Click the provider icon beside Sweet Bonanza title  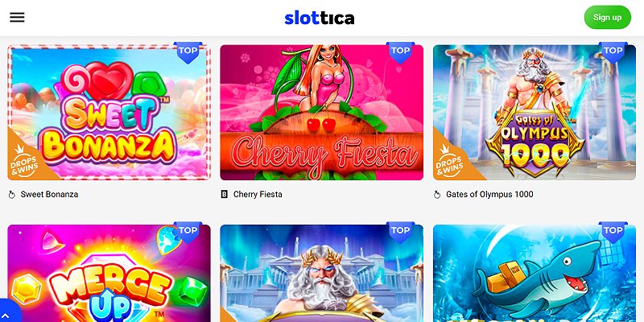pyautogui.click(x=12, y=195)
